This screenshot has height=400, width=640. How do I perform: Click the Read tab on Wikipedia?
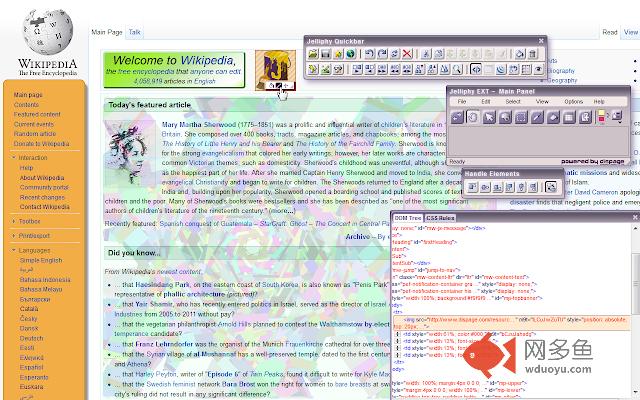coord(610,32)
